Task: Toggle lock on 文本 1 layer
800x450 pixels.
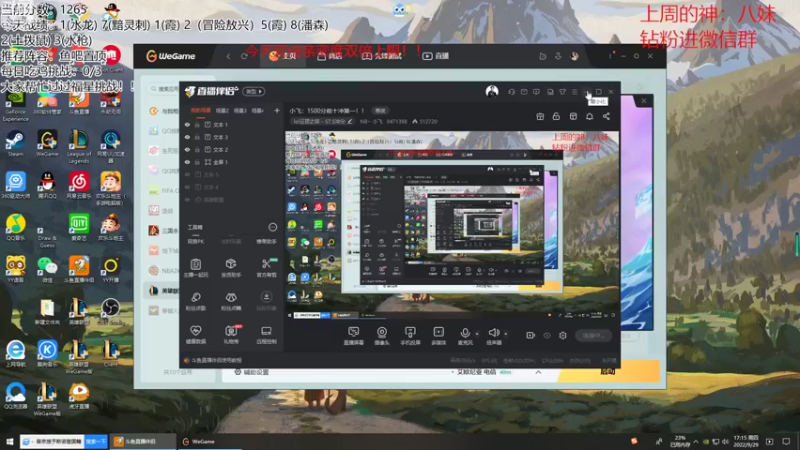Action: tap(197, 125)
